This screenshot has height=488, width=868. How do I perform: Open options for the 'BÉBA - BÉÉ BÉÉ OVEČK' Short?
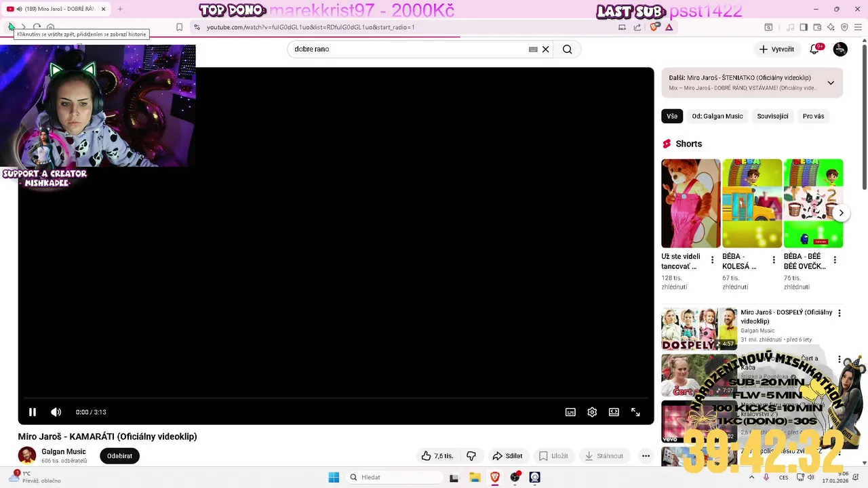(x=835, y=260)
